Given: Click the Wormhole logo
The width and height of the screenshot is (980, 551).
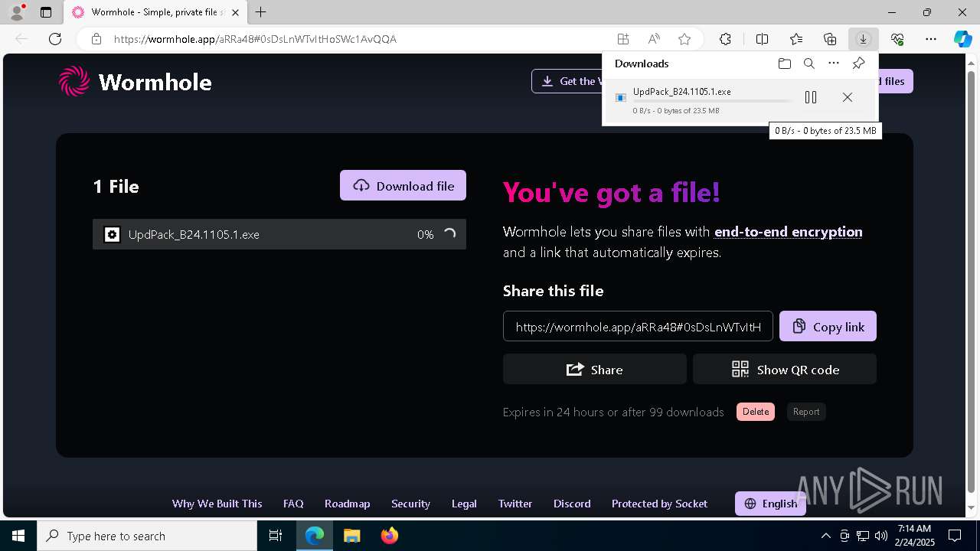Looking at the screenshot, I should click(135, 81).
